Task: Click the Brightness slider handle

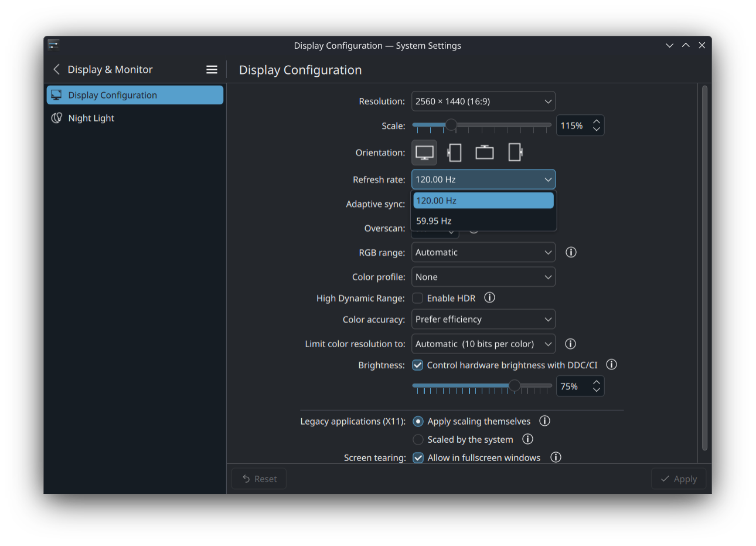Action: (x=515, y=385)
